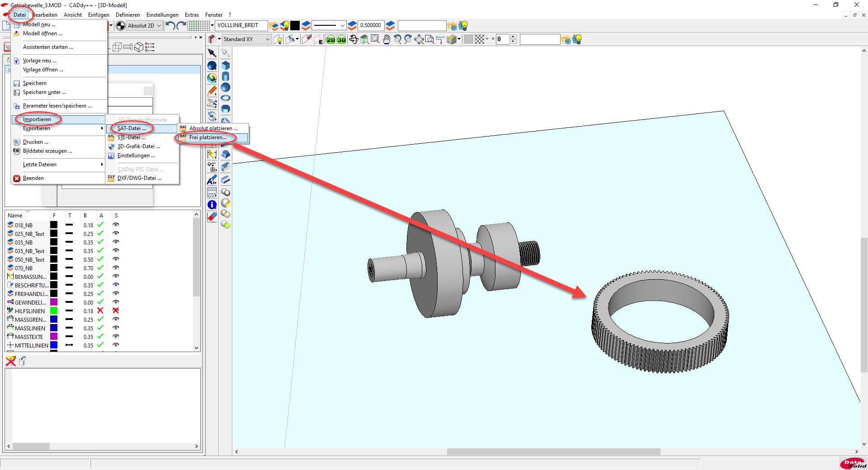Open the Absolut 2D dropdown

159,26
